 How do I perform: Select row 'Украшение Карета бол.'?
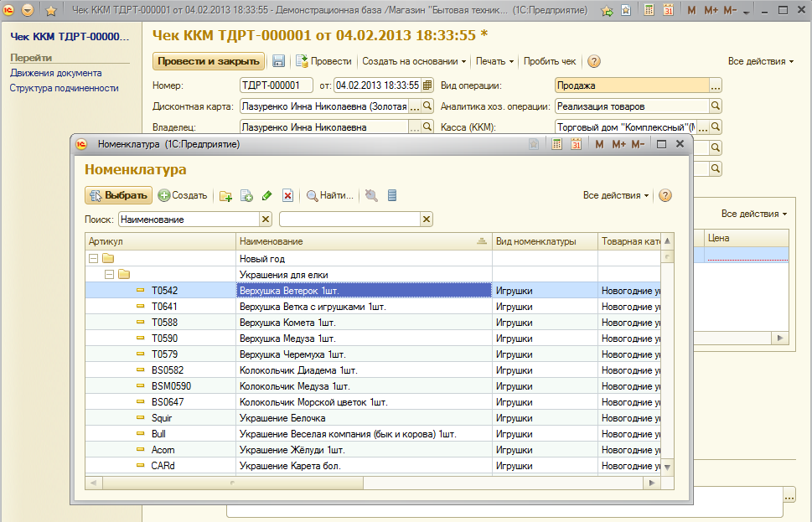pos(373,466)
